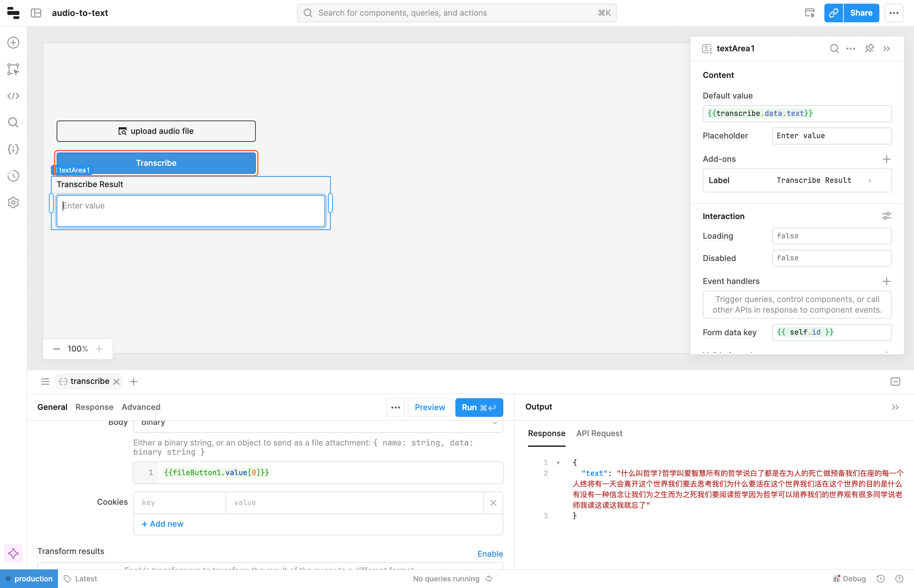
Task: Click the zoom in plus control
Action: pyautogui.click(x=99, y=349)
